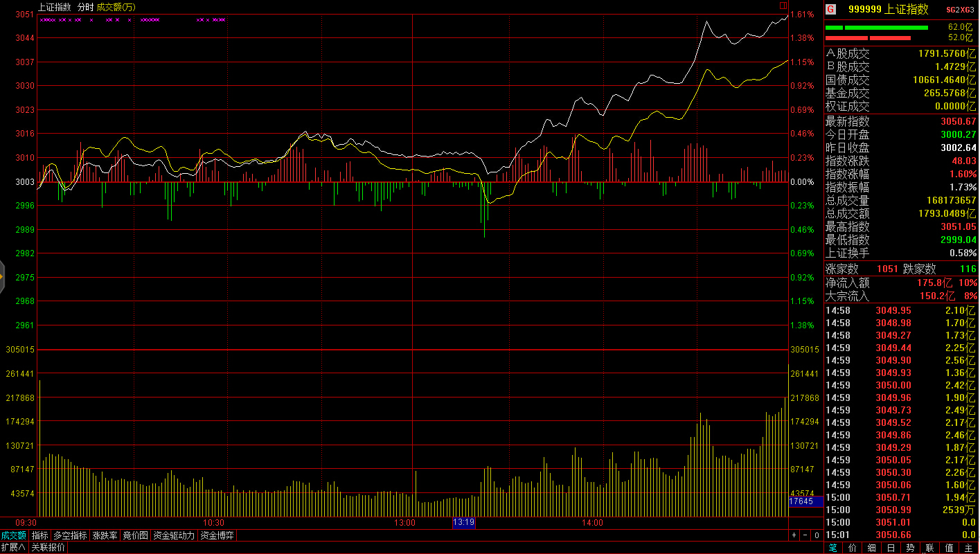Viewport: 980px width, 554px height.
Task: Click the SG2XG3 label in header
Action: [x=961, y=9]
